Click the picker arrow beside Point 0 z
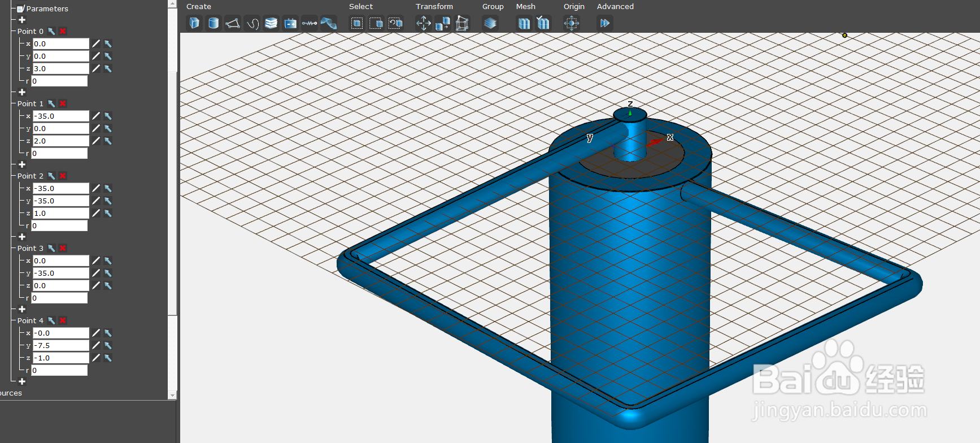The image size is (980, 443). pos(108,69)
